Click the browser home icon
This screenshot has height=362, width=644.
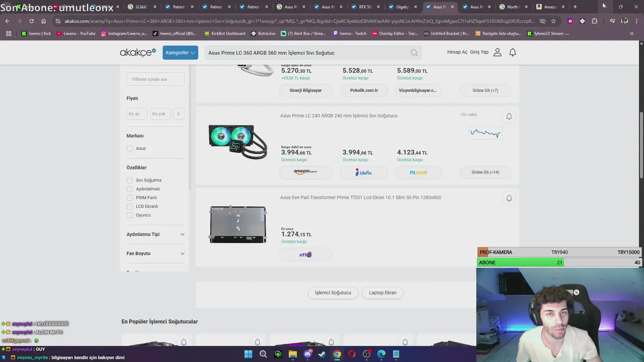tap(43, 21)
